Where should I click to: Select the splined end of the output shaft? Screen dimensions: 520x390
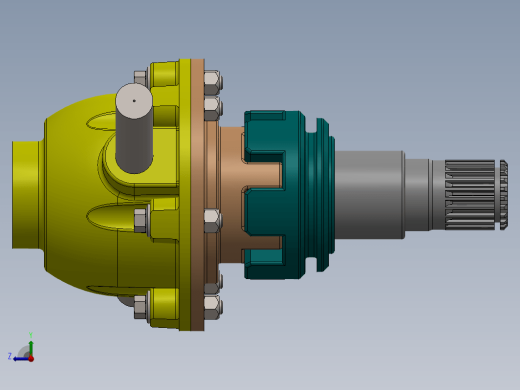(476, 195)
